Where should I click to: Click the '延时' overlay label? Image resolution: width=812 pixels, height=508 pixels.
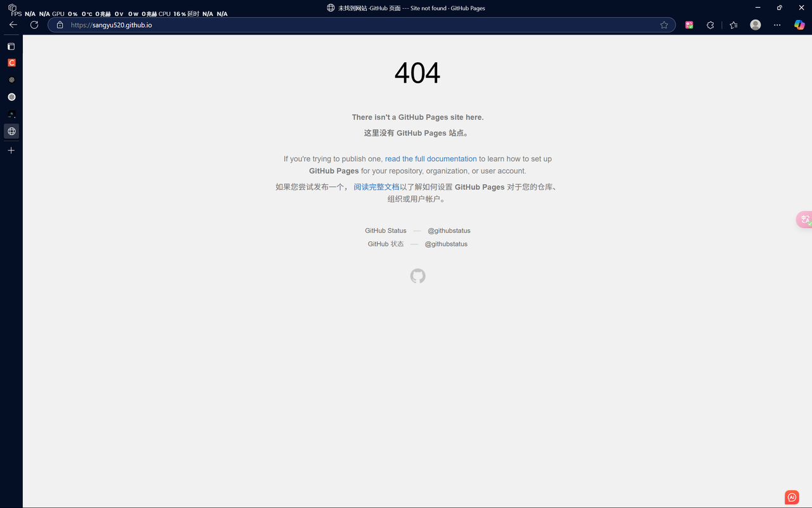click(x=193, y=13)
